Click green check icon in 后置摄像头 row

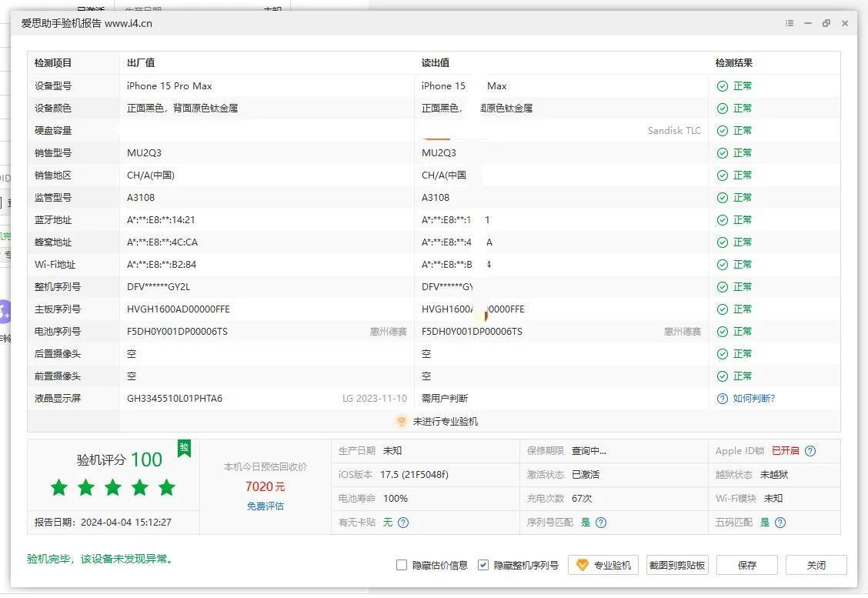(x=723, y=354)
